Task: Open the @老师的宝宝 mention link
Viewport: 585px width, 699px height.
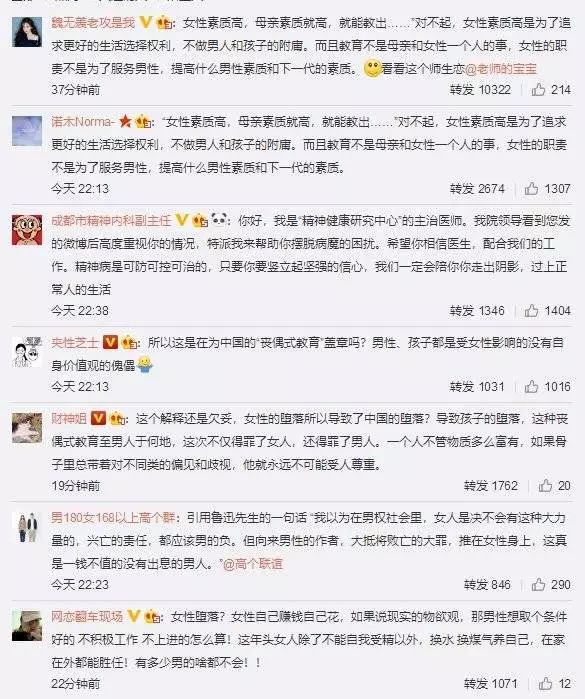Action: 501,69
